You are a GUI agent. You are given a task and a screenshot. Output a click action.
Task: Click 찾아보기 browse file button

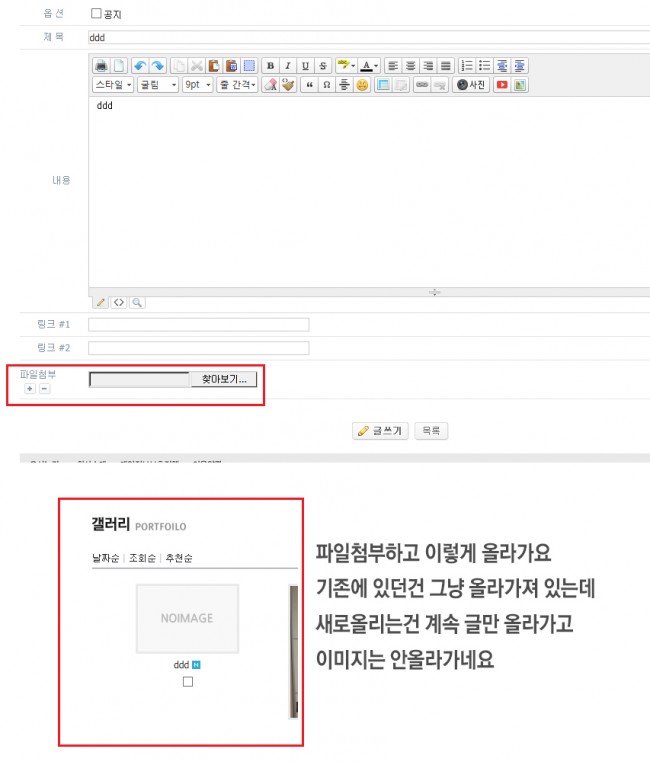(x=223, y=379)
